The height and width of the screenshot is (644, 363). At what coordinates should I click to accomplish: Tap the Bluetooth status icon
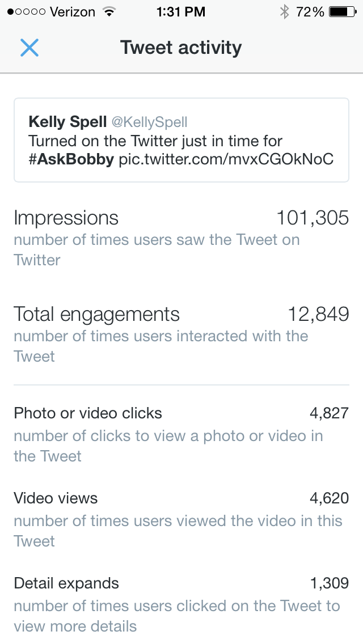point(284,12)
